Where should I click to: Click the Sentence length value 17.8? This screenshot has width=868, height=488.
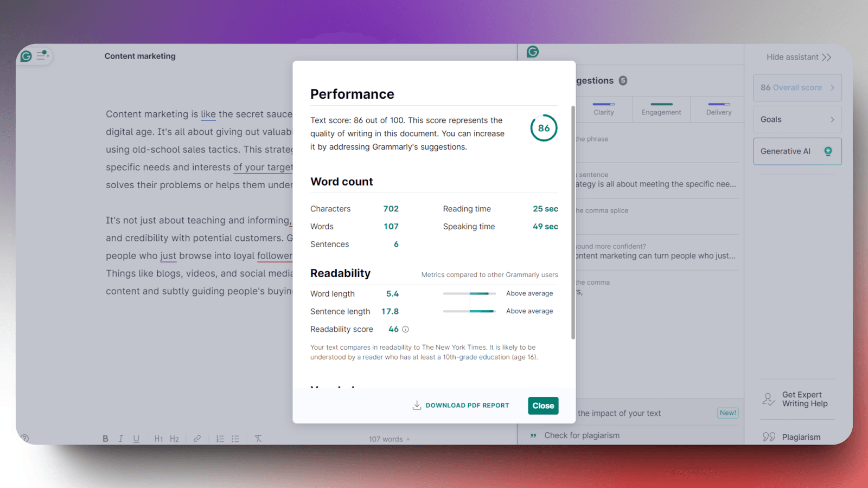[x=390, y=311]
